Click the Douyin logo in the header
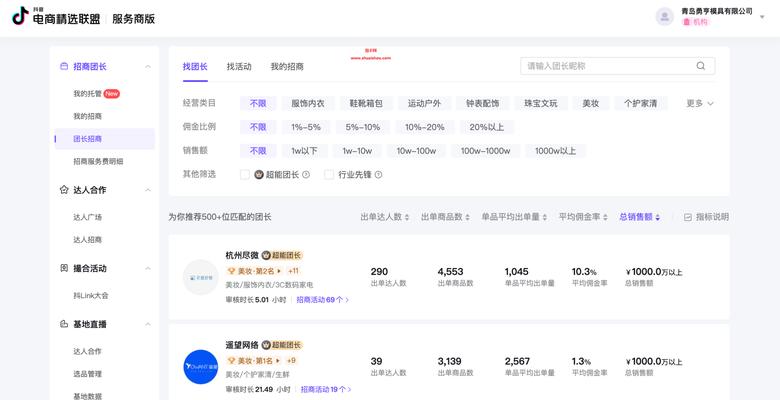780x400 pixels. coord(19,15)
